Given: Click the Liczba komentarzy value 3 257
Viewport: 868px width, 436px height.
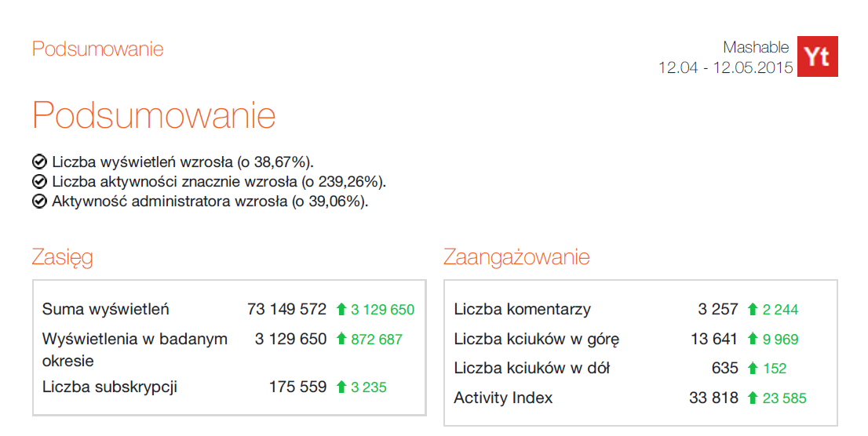Looking at the screenshot, I should (x=718, y=309).
